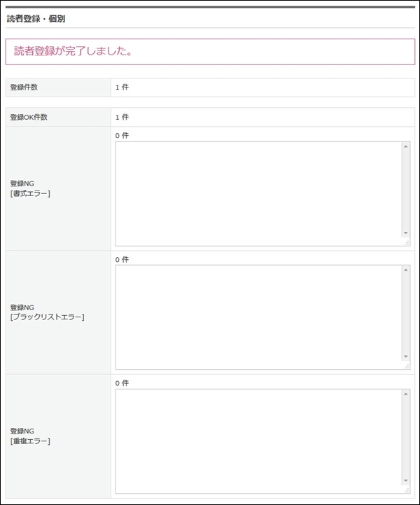
Task: Click the 0 件 count for 書式エラー
Action: (122, 136)
